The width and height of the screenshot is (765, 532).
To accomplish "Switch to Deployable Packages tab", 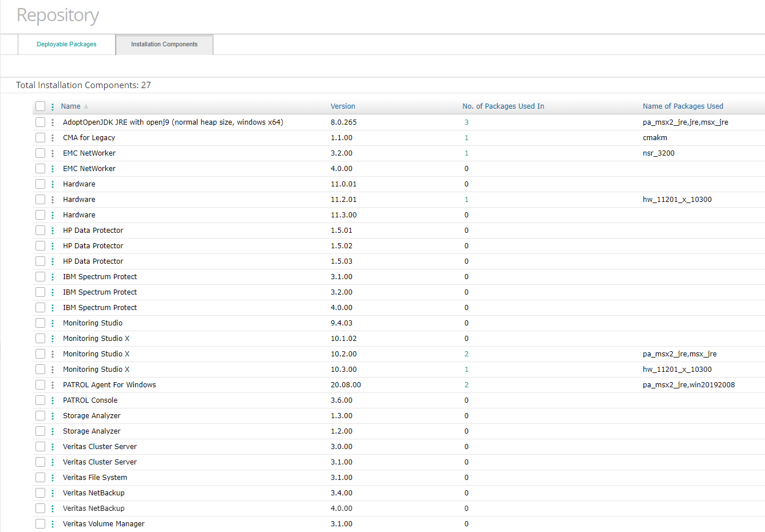I will (x=66, y=45).
